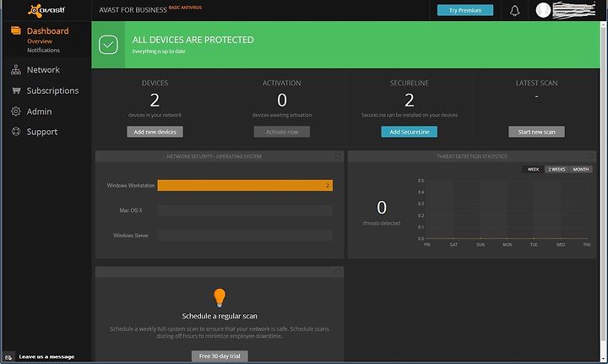Click the redacted account name
This screenshot has width=608, height=364.
[x=574, y=9]
